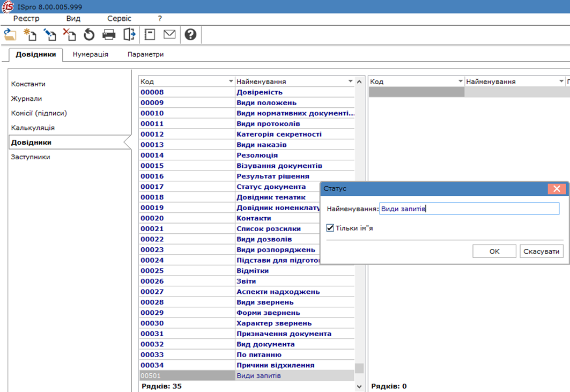This screenshot has height=392, width=570.
Task: Select row 00008 Довіреність
Action: coord(247,92)
